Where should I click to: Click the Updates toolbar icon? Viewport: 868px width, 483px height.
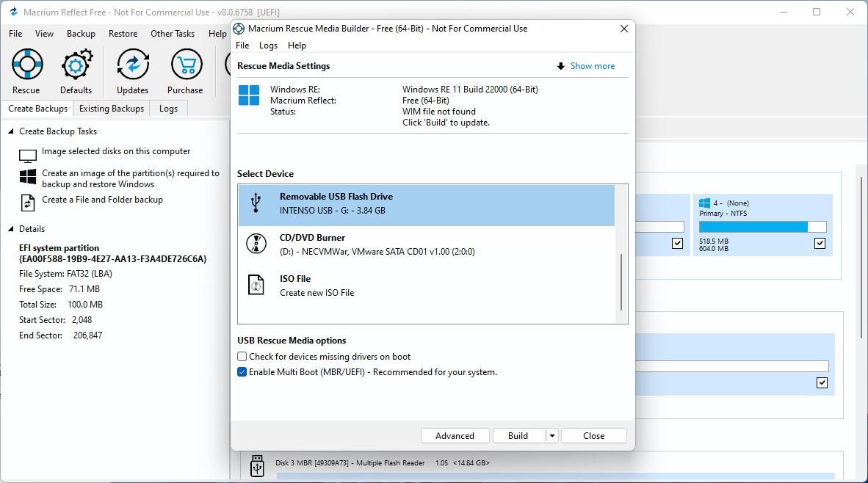(x=133, y=65)
